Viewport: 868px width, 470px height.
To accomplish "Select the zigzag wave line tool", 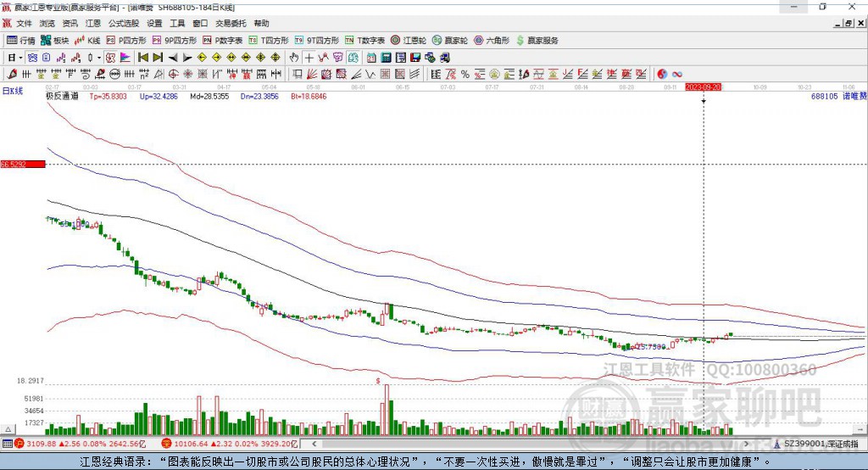I will click(x=370, y=75).
